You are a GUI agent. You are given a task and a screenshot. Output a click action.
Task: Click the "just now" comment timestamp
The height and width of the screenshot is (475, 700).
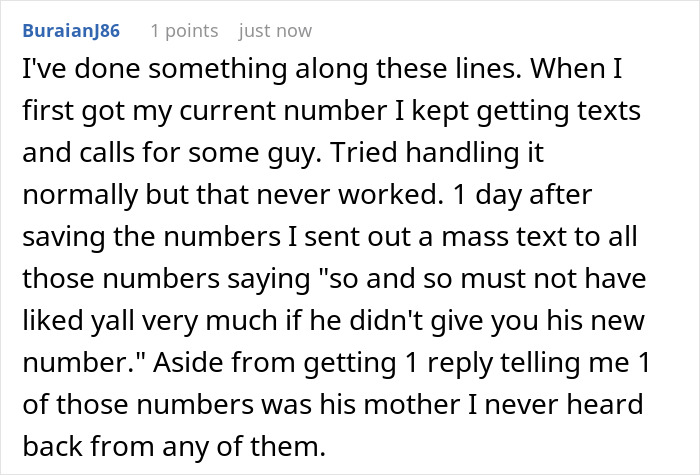pos(275,31)
